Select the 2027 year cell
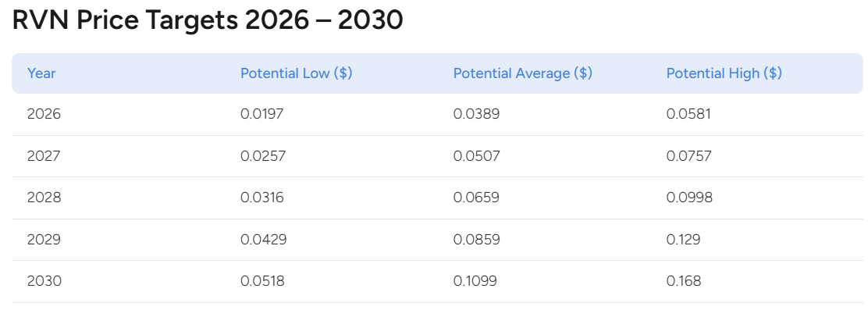Screen dimensions: 868x317 [x=44, y=156]
